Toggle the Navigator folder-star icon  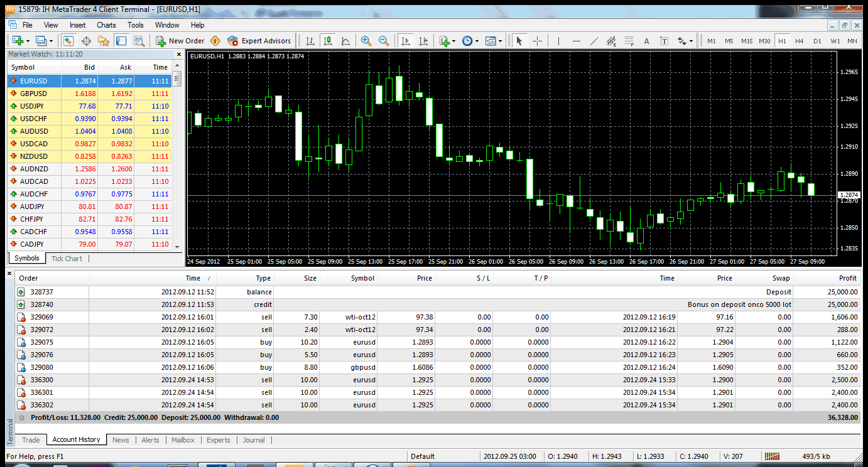[x=104, y=41]
